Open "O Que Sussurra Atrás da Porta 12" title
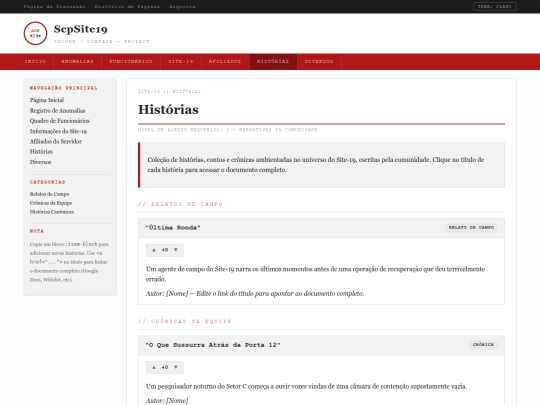Screen dimensions: 540x405 (x=213, y=345)
